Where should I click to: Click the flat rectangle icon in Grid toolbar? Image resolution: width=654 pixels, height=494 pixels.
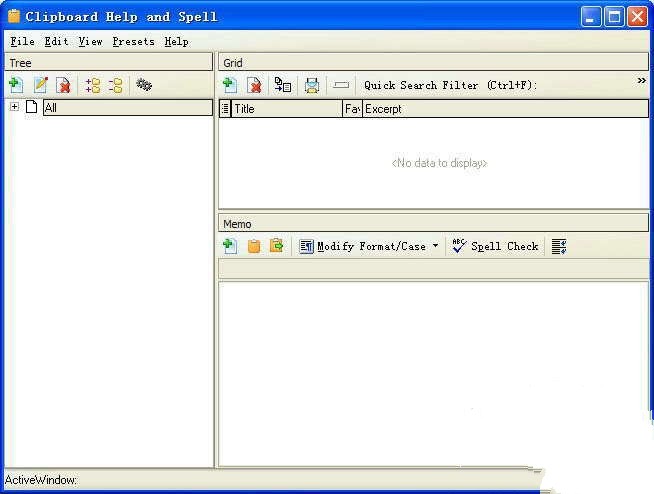pyautogui.click(x=341, y=85)
